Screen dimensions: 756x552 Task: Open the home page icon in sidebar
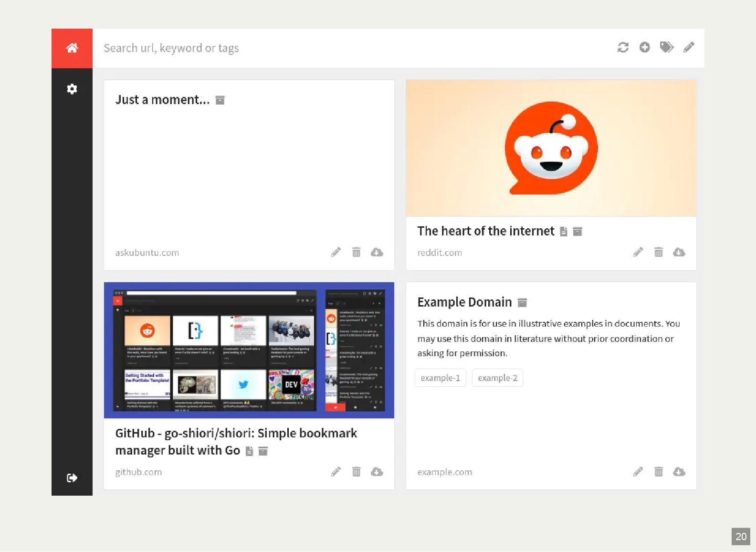72,48
